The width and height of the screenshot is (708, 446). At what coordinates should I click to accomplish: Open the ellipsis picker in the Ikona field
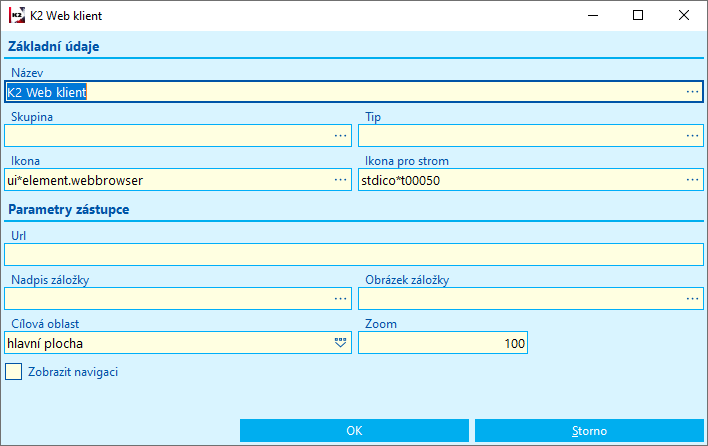point(340,180)
